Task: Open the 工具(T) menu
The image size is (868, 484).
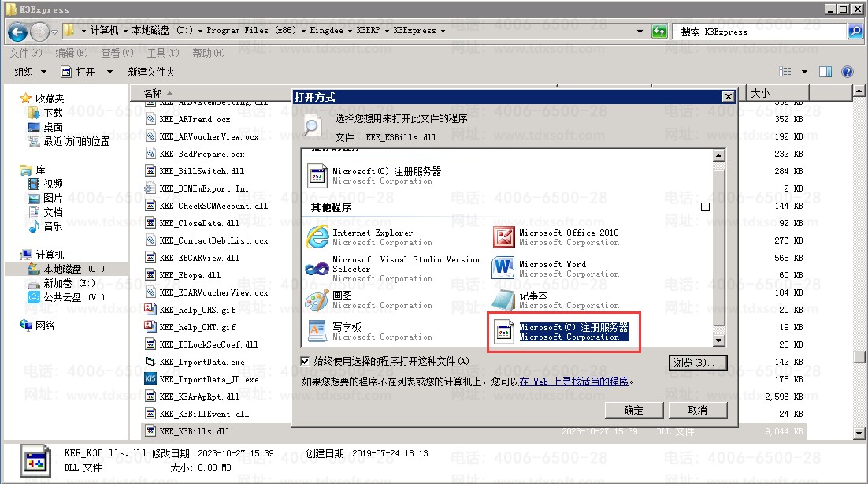Action: pos(162,53)
